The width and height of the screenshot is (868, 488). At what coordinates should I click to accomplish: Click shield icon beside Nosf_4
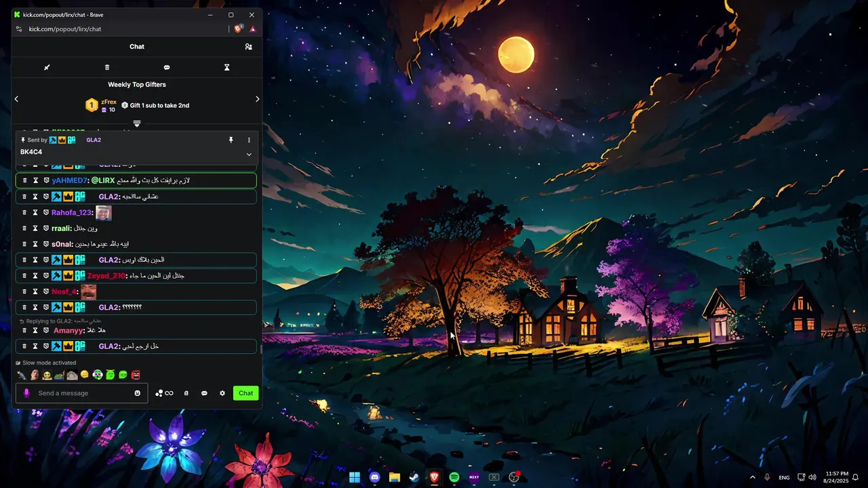point(46,291)
